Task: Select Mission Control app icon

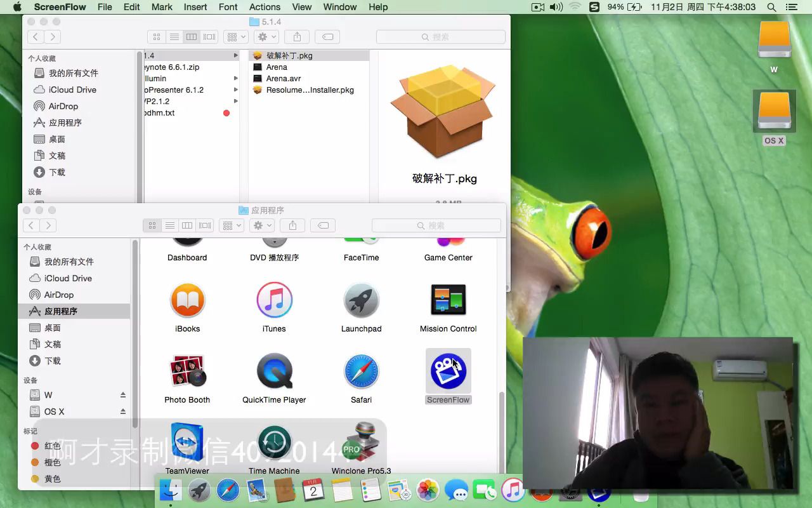Action: point(448,300)
